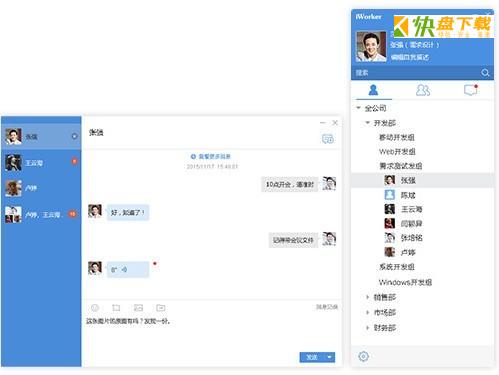This screenshot has width=499, height=375.
Task: Select the 移动开发组 group
Action: click(397, 137)
